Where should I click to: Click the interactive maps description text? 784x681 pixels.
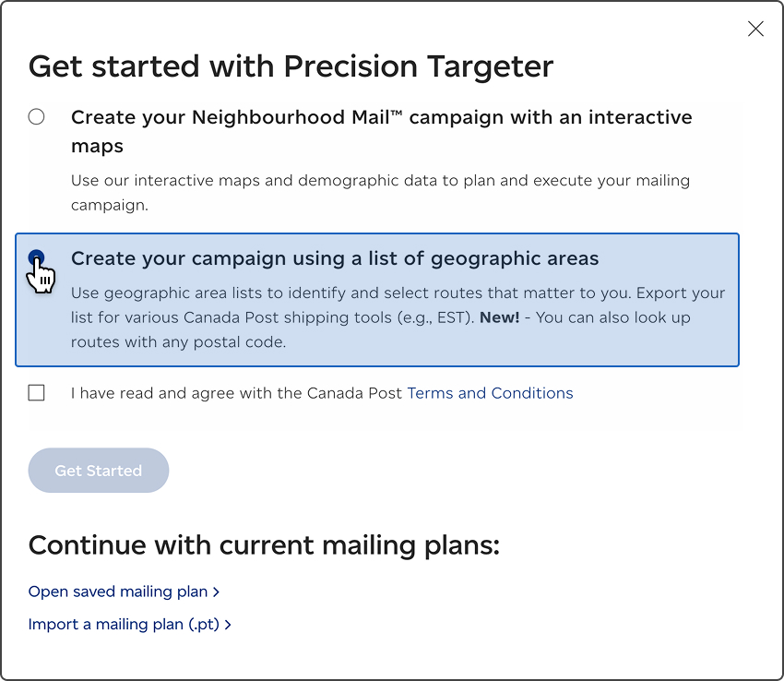pos(380,192)
